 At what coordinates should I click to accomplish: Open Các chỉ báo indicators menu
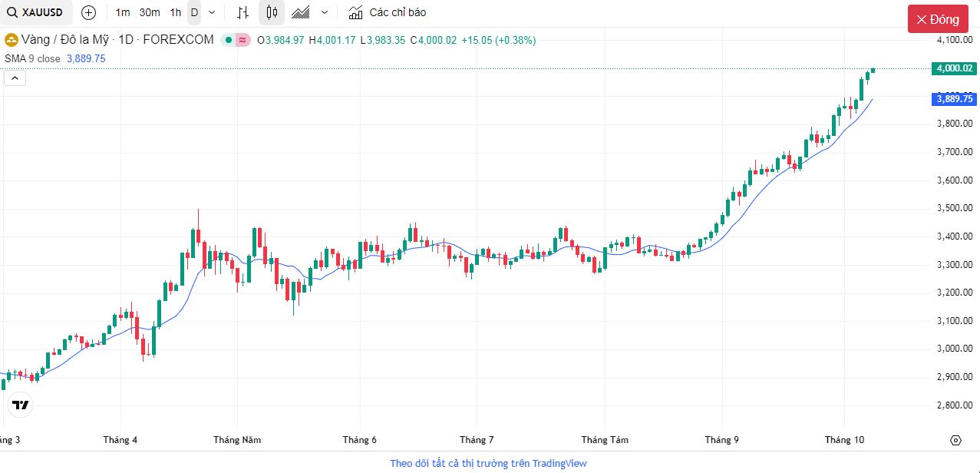pyautogui.click(x=388, y=12)
